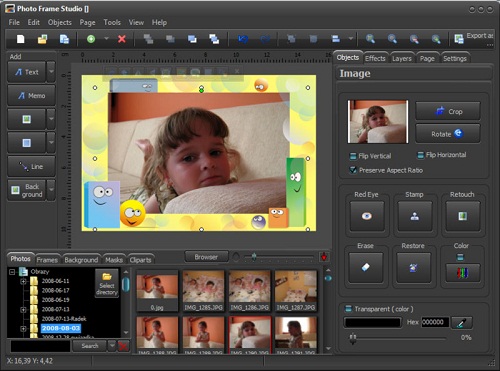Viewport: 500px width, 371px height.
Task: Click the Browser button
Action: [206, 257]
